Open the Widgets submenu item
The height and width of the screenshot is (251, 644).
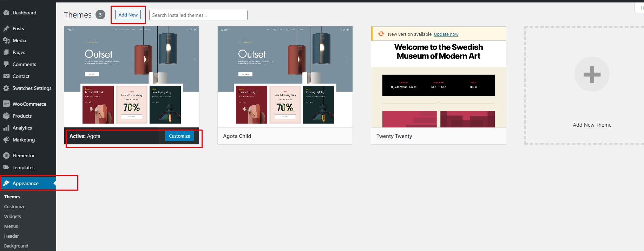click(x=13, y=217)
